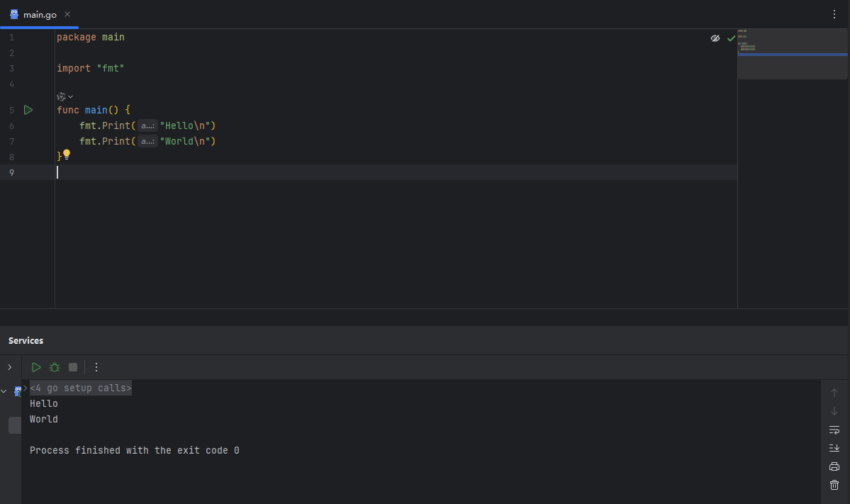Click the run gutter icon beside func main

click(x=28, y=110)
